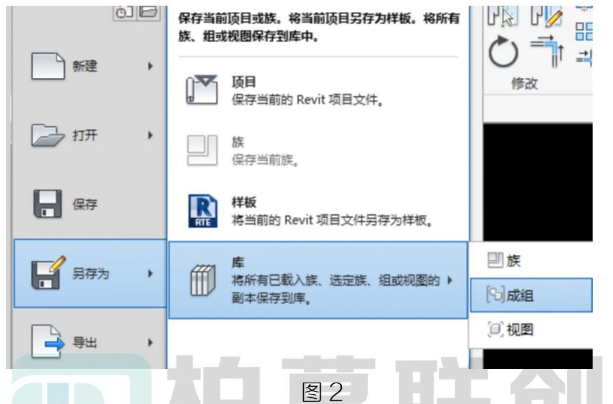The height and width of the screenshot is (404, 613).
Task: Click the View (视图) icon in submenu
Action: point(495,329)
